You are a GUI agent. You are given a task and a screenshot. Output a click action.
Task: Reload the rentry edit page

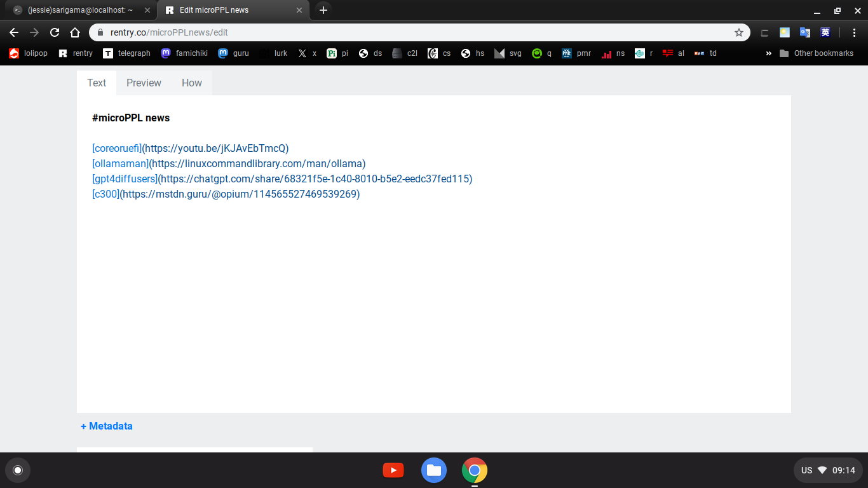tap(55, 32)
